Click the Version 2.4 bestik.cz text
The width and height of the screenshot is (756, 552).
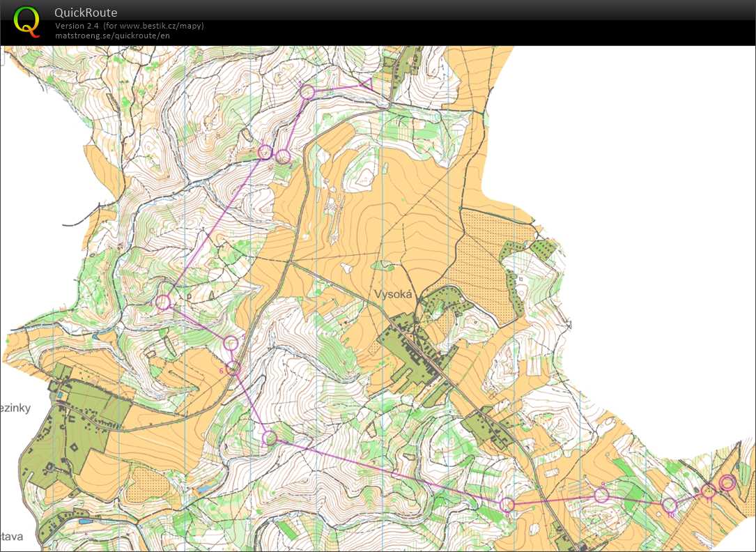click(129, 26)
